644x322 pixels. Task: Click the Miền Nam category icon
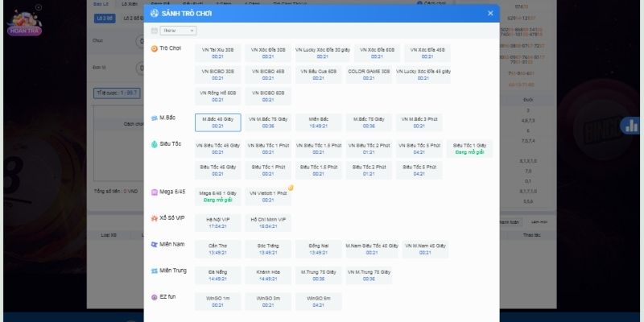tap(155, 244)
